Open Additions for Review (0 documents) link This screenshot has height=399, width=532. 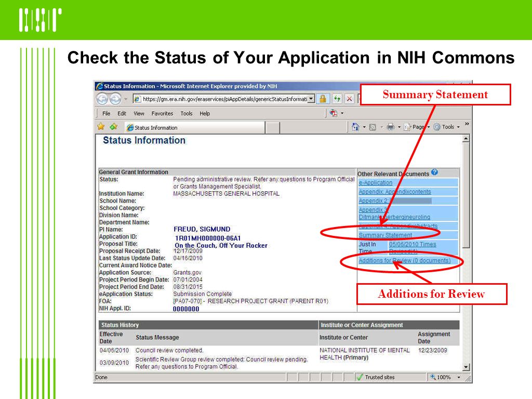click(x=405, y=261)
